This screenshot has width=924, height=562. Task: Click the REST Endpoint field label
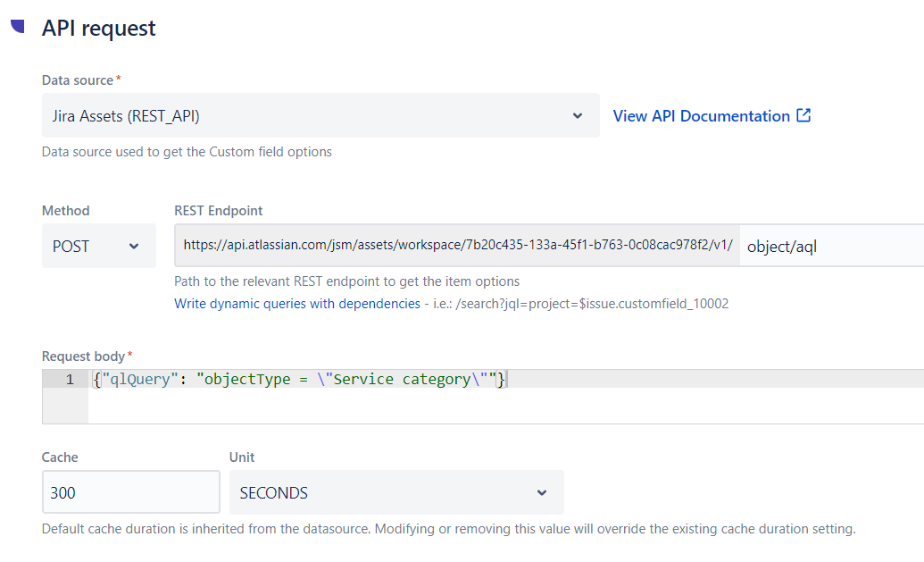[218, 211]
